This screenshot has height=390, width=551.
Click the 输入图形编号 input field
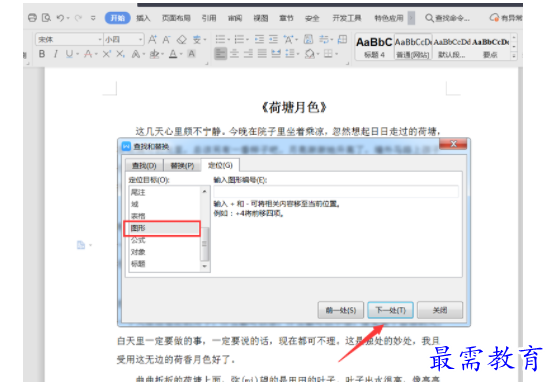point(336,192)
